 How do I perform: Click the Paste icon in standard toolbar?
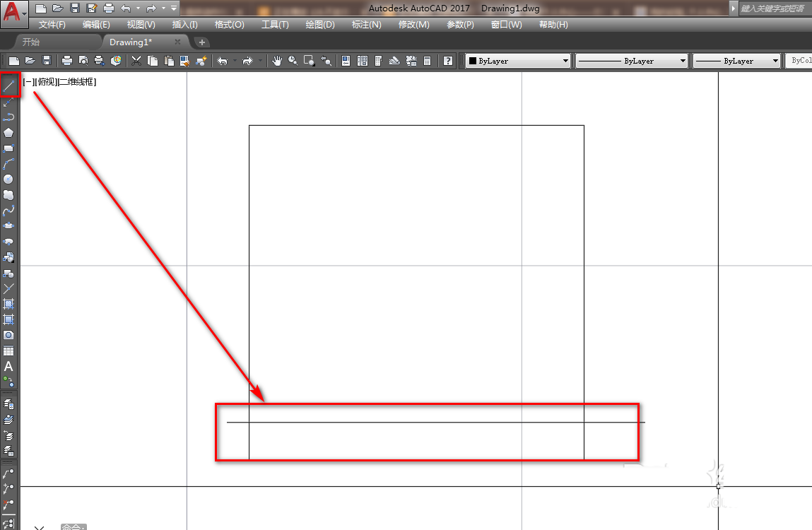[169, 61]
